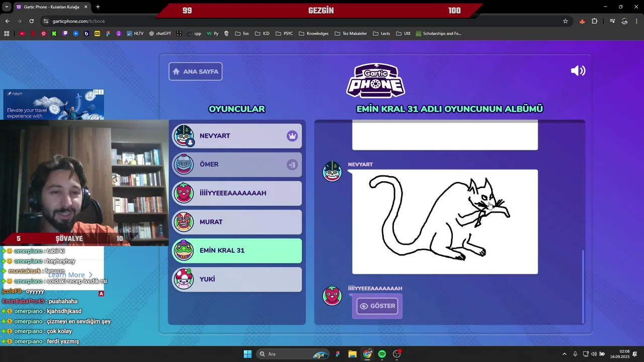The image size is (644, 362).
Task: Reload the garticphone page
Action: point(31,21)
